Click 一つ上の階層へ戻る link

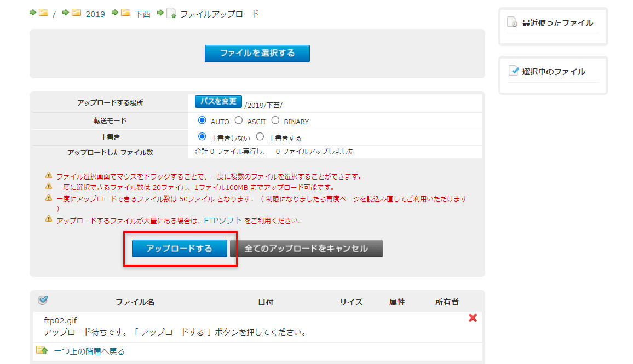(89, 351)
